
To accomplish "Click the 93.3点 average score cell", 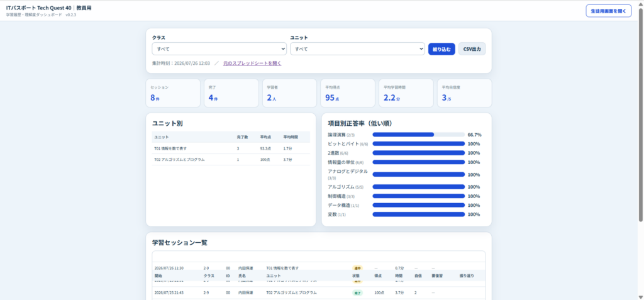I will click(266, 148).
